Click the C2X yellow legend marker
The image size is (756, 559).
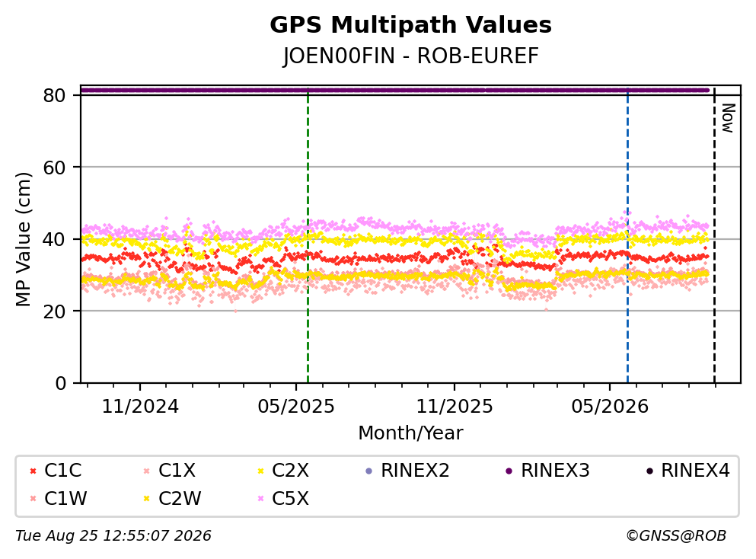pos(261,471)
